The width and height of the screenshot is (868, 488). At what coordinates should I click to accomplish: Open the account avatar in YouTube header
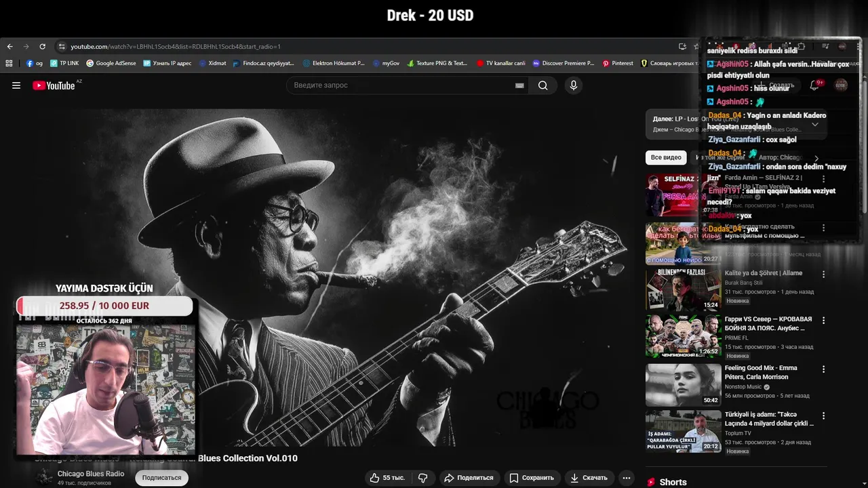tap(841, 85)
